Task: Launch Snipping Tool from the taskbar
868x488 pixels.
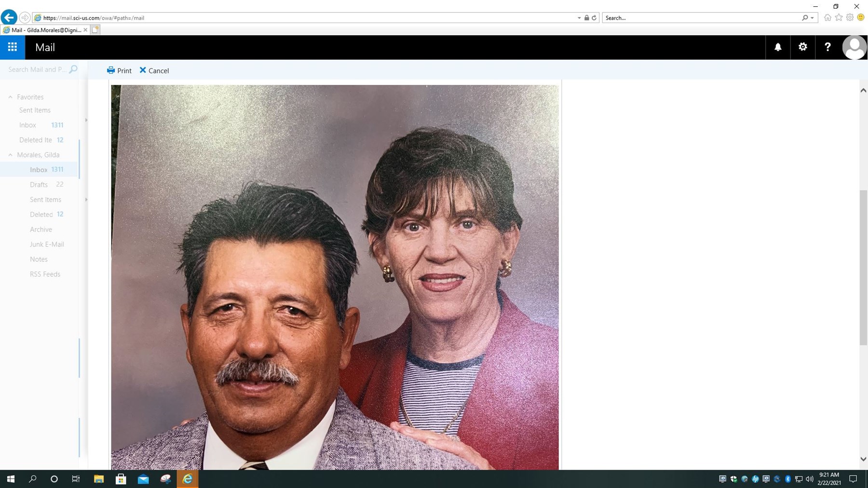Action: [166, 479]
